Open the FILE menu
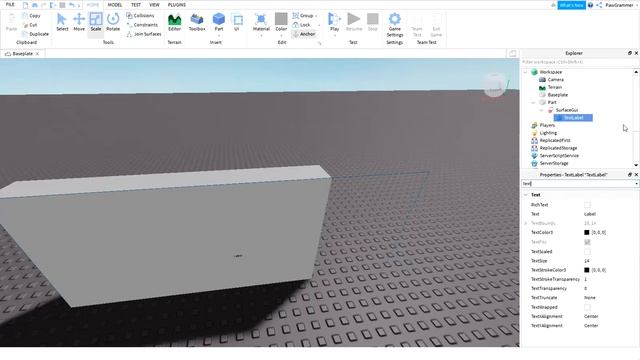The image size is (640, 360). [x=10, y=5]
